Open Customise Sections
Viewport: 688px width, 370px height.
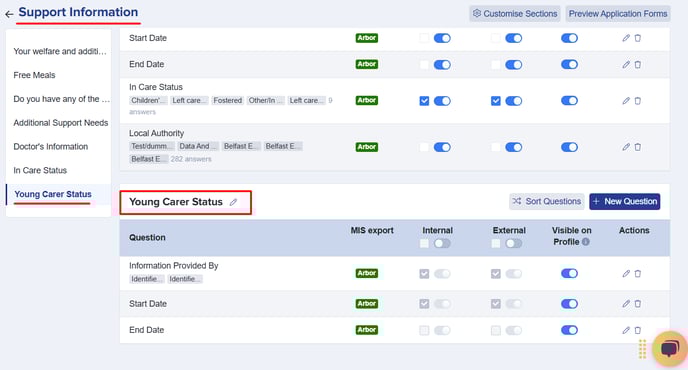pyautogui.click(x=515, y=14)
